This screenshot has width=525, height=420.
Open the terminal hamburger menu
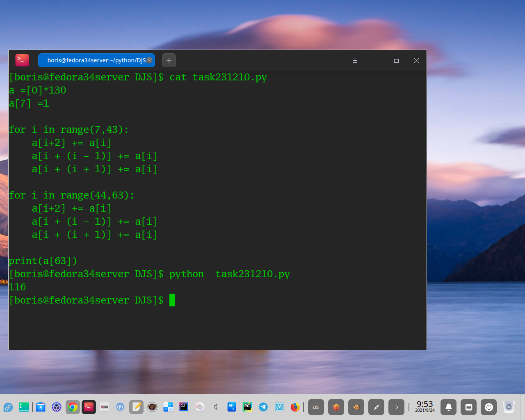[355, 60]
